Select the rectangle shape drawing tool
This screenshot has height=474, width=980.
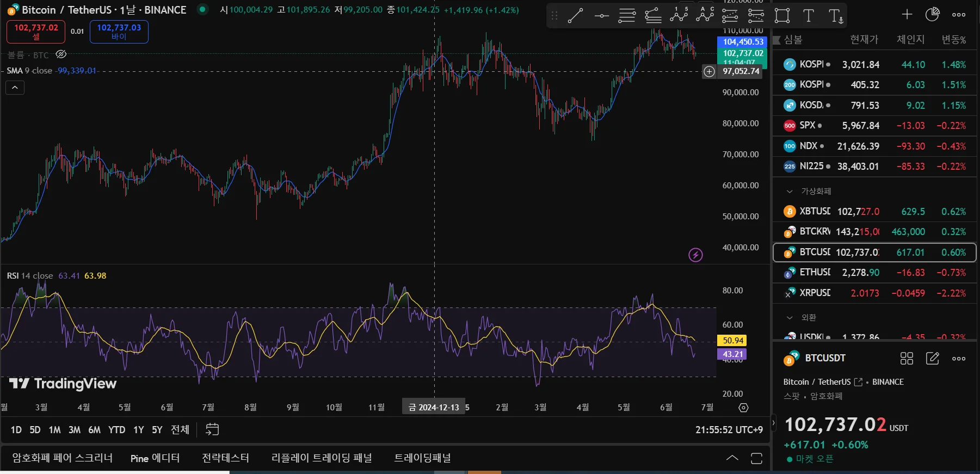pos(782,16)
